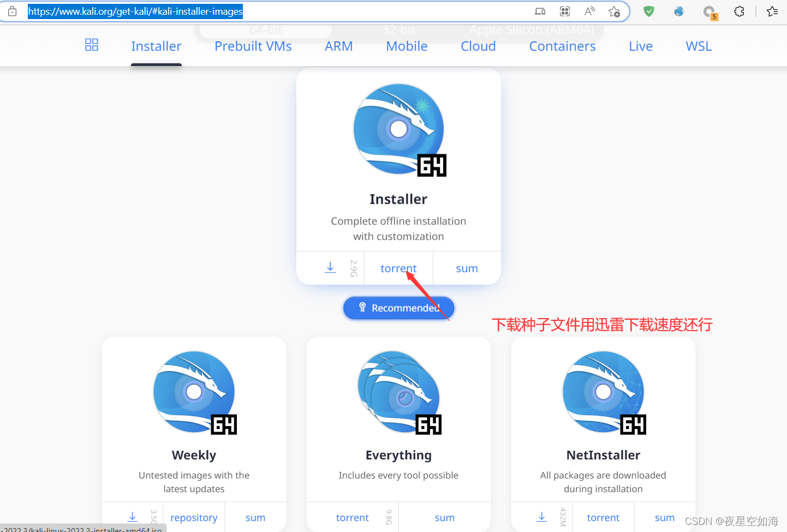The height and width of the screenshot is (532, 787).
Task: Click the NetInstaller card title
Action: click(x=603, y=455)
